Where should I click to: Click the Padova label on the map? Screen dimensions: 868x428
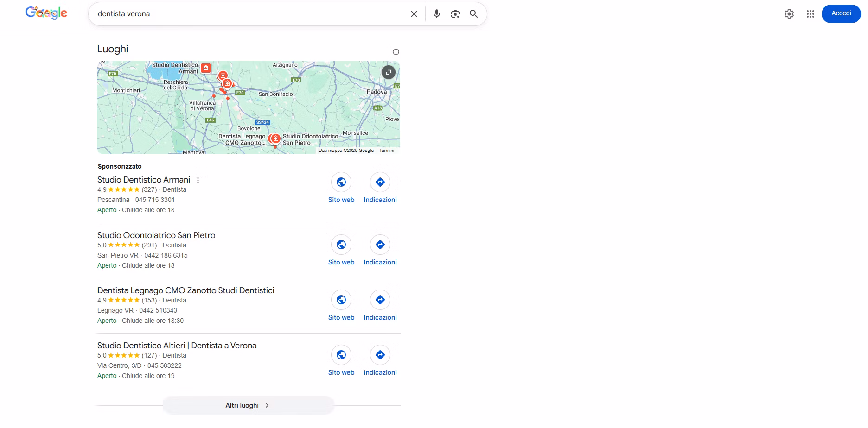[377, 92]
